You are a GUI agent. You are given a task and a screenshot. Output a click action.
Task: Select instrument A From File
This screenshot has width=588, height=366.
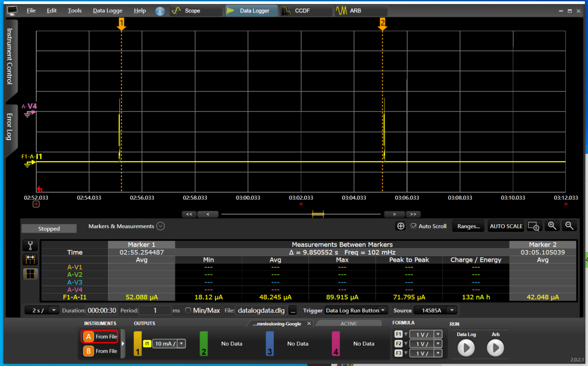pyautogui.click(x=100, y=337)
